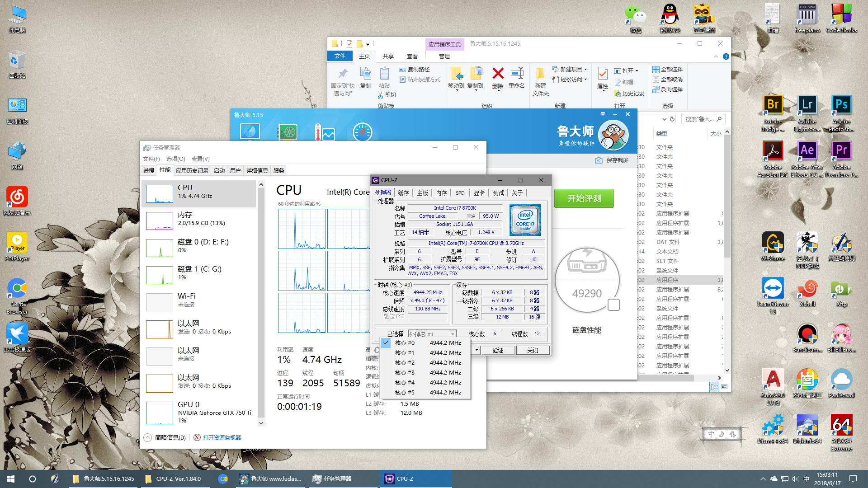Image resolution: width=868 pixels, height=488 pixels.
Task: Launch Adobe Photoshop desktop icon
Action: tap(841, 113)
